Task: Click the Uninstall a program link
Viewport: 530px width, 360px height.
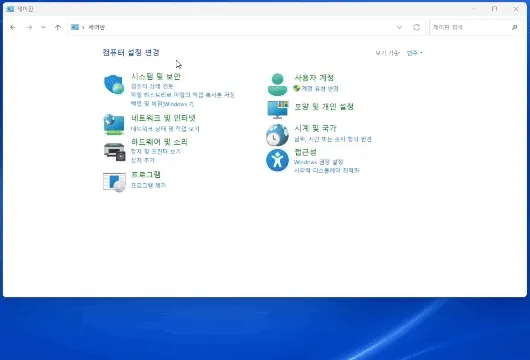Action: (x=148, y=185)
